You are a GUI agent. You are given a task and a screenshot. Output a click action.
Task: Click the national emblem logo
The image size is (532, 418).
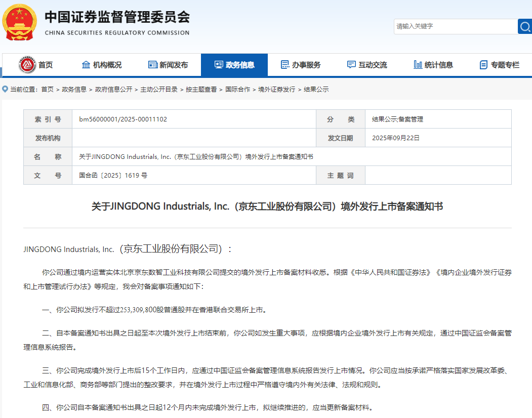[19, 22]
